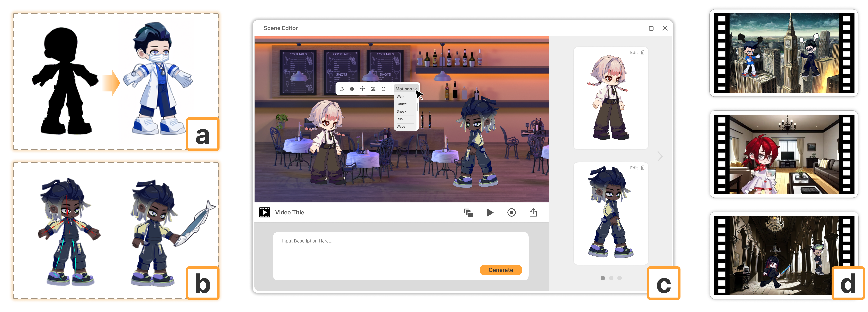The width and height of the screenshot is (868, 312).
Task: Click the next-page chevron beside character cards
Action: pyautogui.click(x=660, y=156)
